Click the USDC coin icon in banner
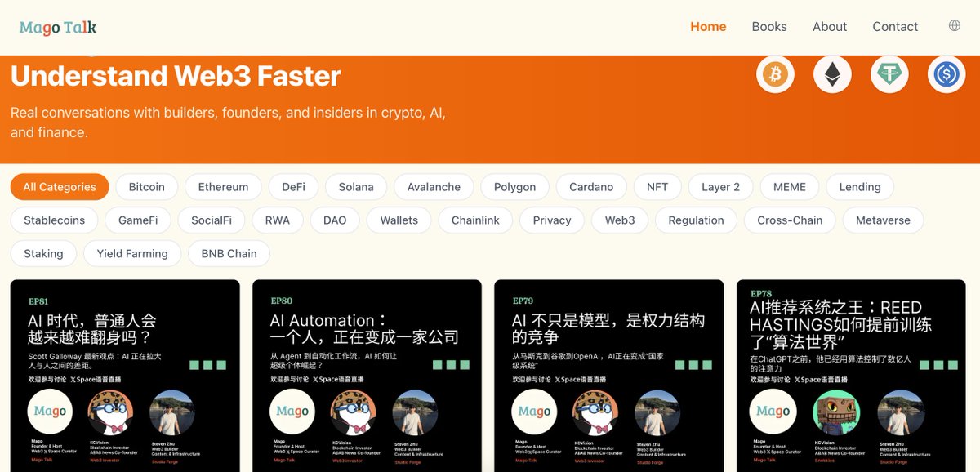This screenshot has height=472, width=980. point(947,75)
